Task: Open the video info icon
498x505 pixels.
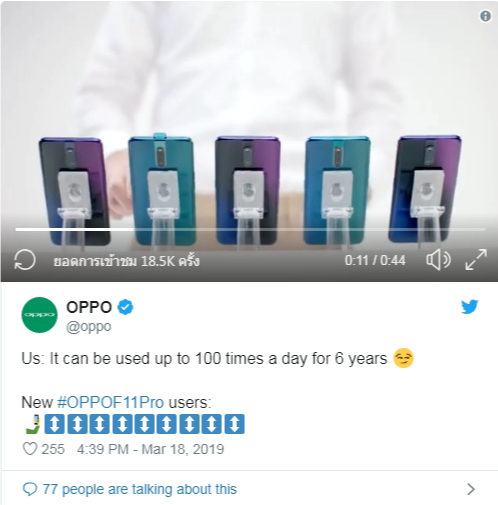Action: pyautogui.click(x=485, y=16)
